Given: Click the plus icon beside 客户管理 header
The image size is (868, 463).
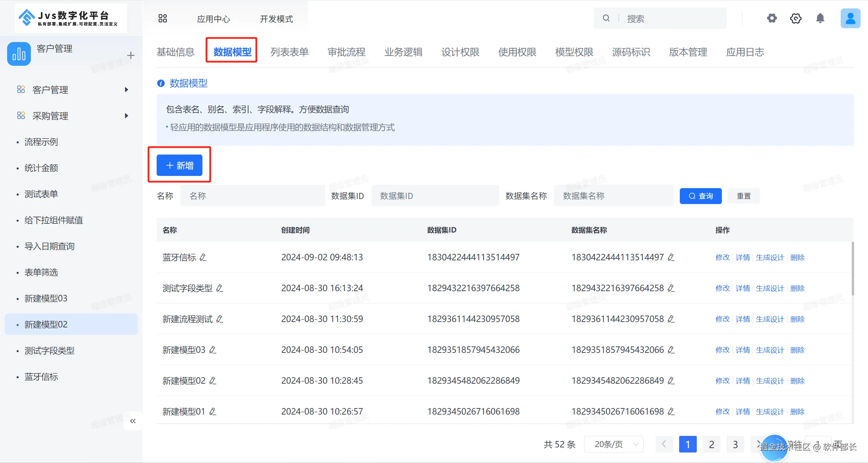Looking at the screenshot, I should click(131, 55).
